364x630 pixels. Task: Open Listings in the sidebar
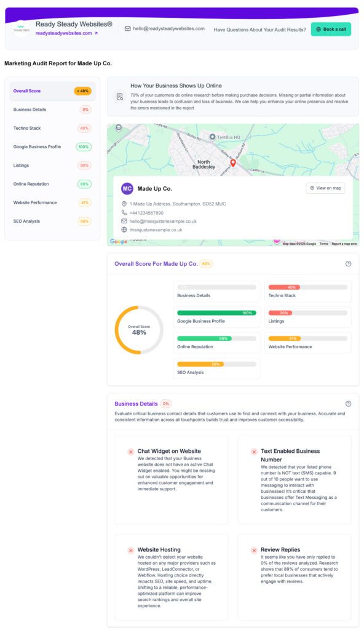pyautogui.click(x=52, y=165)
